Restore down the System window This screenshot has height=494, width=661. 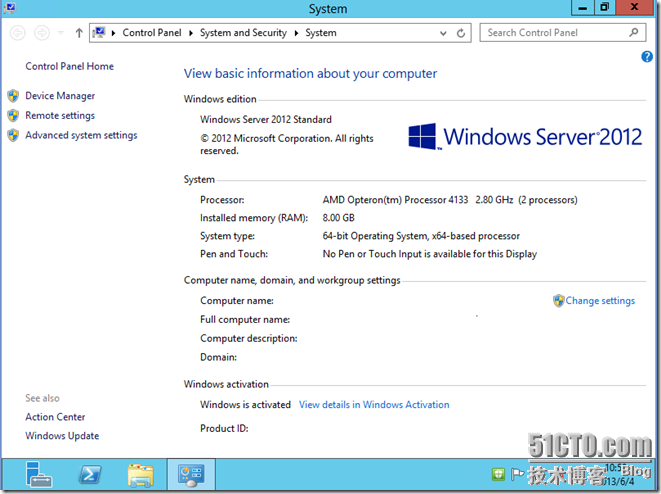coord(605,8)
